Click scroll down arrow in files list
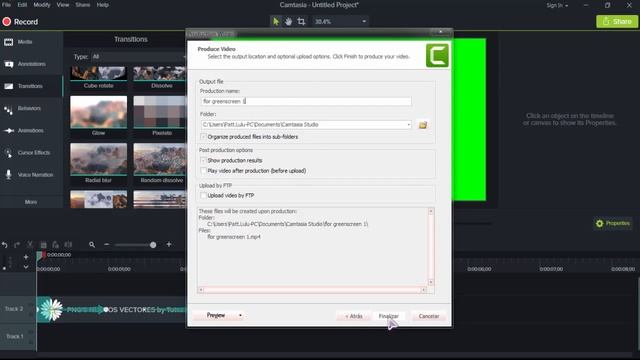Screen dimensions: 640x360 pos(431,282)
